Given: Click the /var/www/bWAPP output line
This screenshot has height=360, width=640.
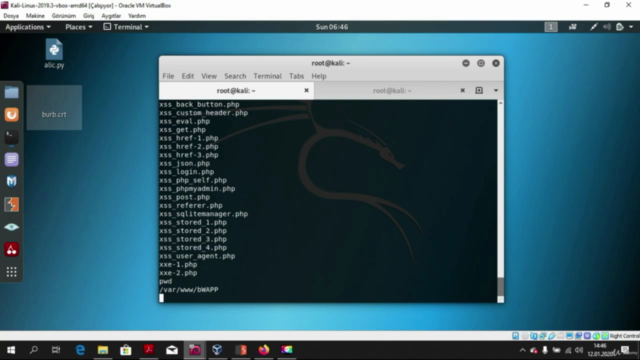Looking at the screenshot, I should (x=189, y=290).
